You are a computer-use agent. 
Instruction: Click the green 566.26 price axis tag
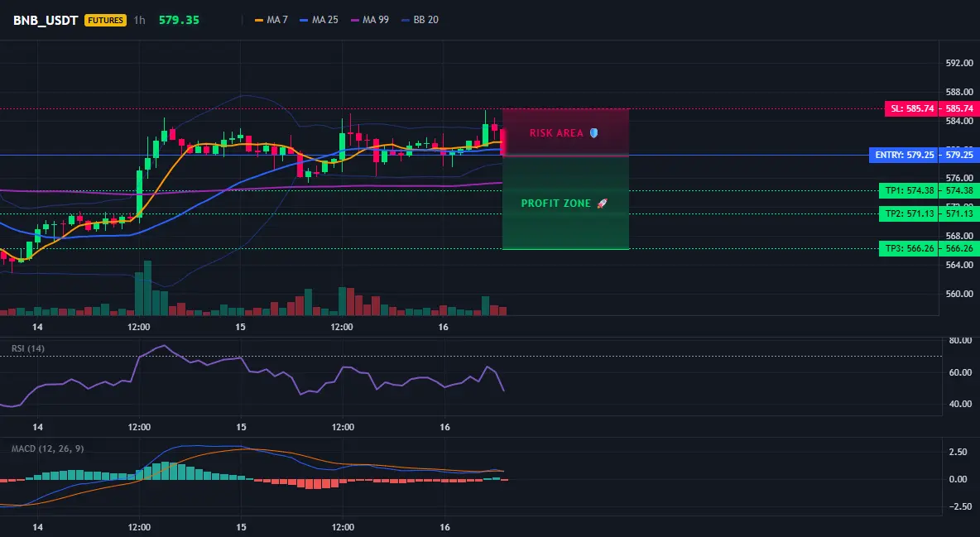coord(959,249)
